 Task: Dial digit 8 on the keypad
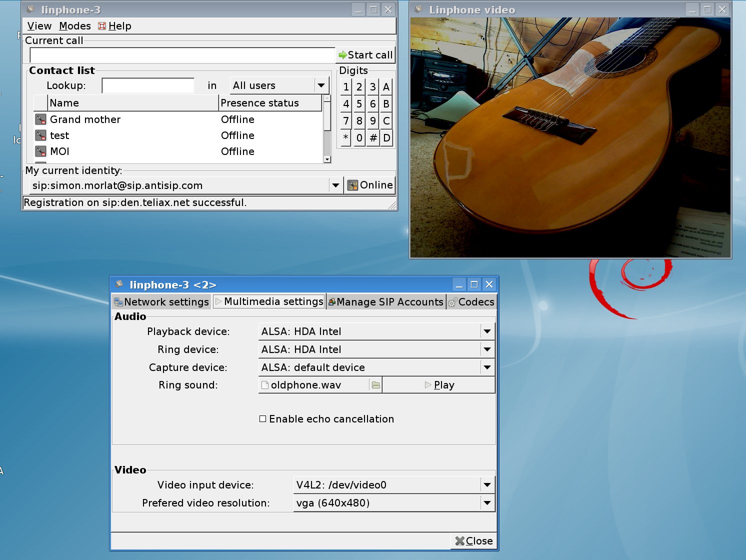coord(359,121)
